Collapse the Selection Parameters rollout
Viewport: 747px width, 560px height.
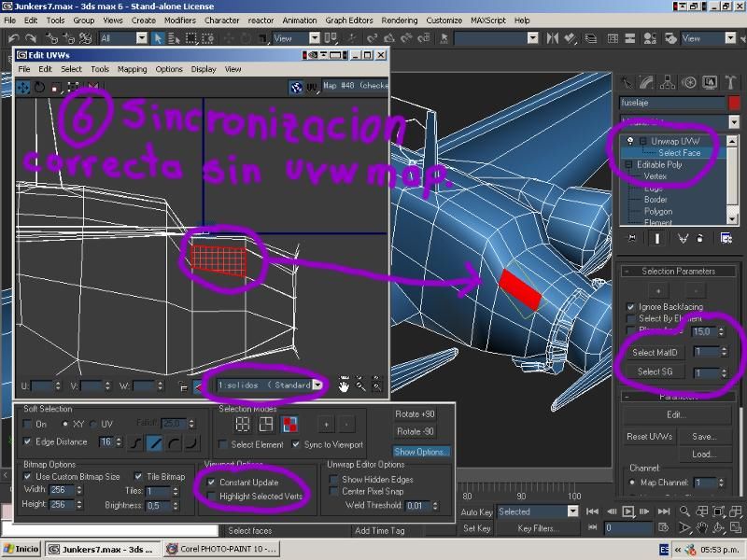[678, 271]
